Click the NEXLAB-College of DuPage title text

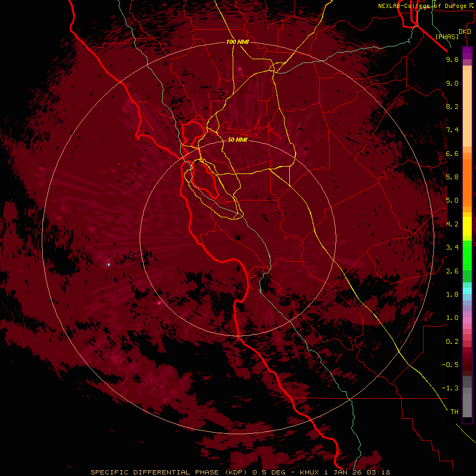click(x=422, y=6)
